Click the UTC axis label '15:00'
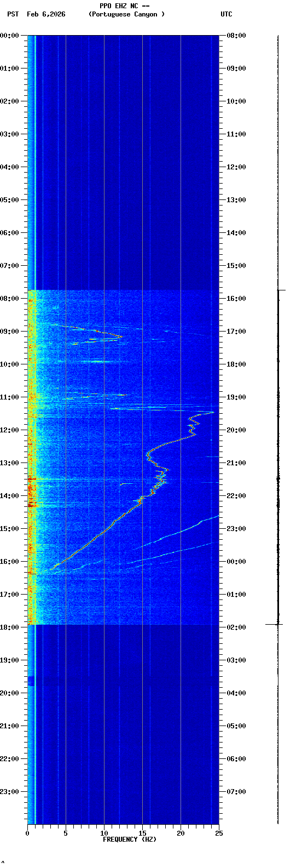Viewport: 302px width, 868px height. coord(236,266)
